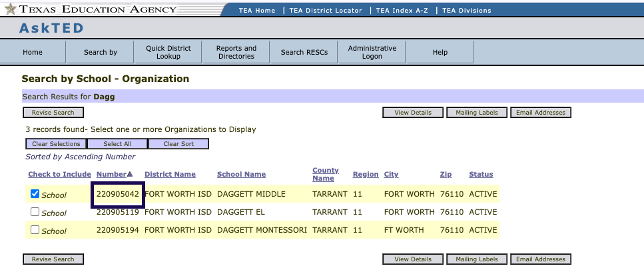Sort results by School Name
This screenshot has height=278, width=644.
pyautogui.click(x=242, y=175)
